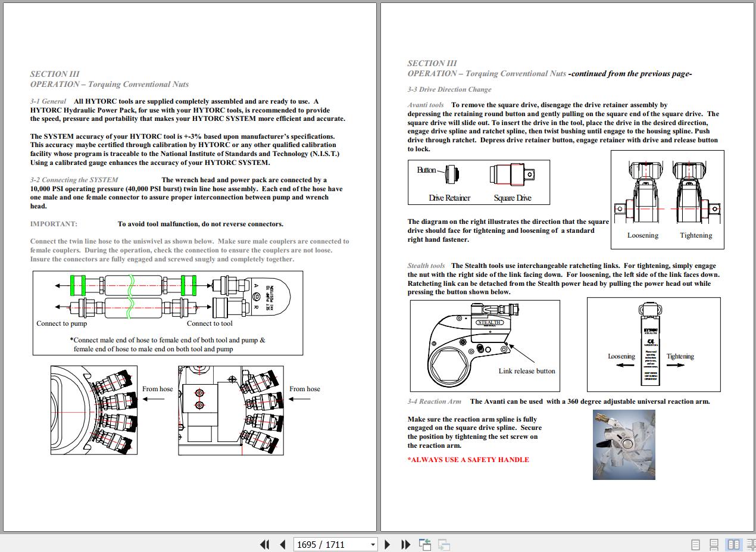Click 'Connect to tool' label in diagram

click(x=210, y=323)
